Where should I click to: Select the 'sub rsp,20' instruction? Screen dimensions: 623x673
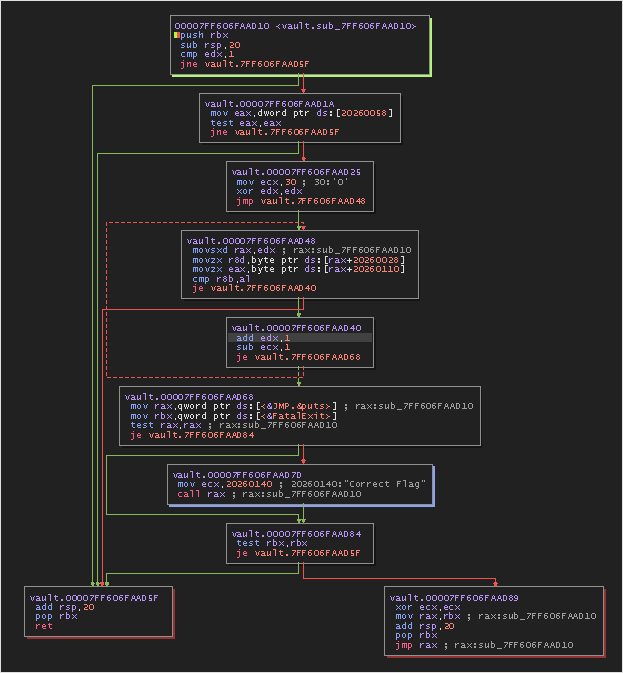click(x=210, y=45)
